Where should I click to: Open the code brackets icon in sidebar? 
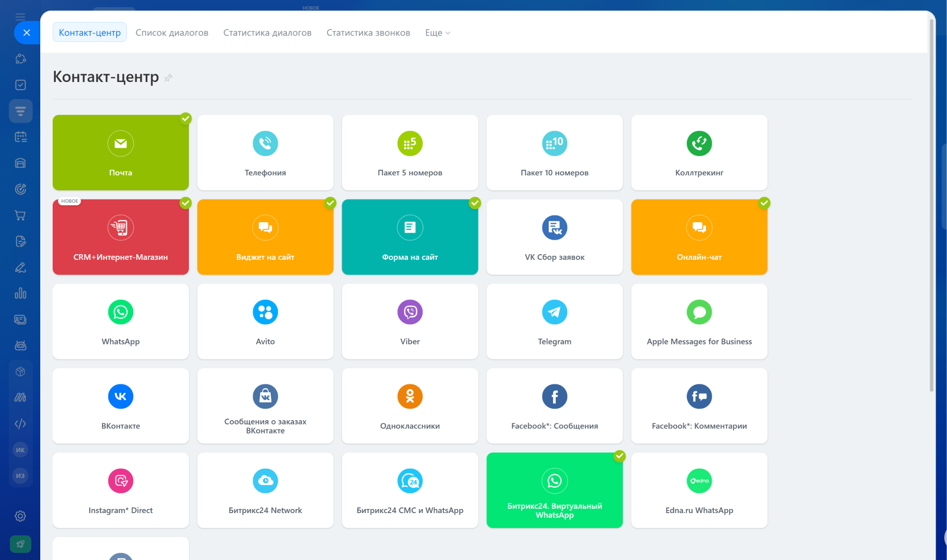21,424
